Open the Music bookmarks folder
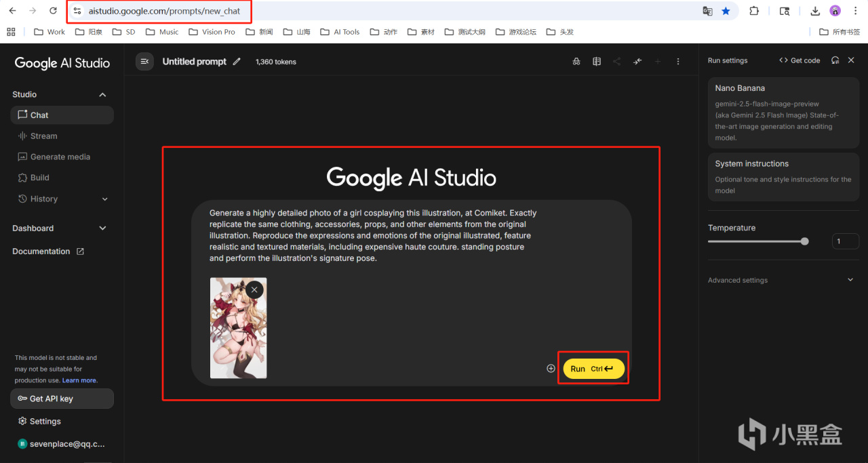This screenshot has width=868, height=463. tap(161, 32)
